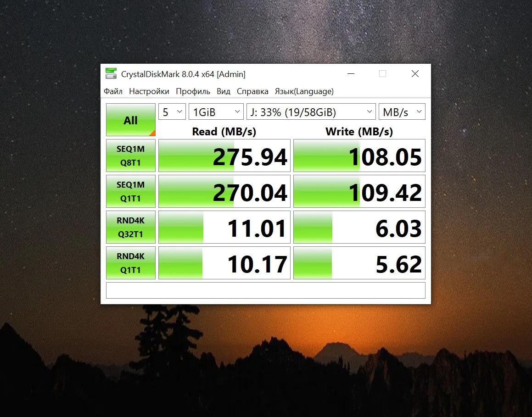This screenshot has width=532, height=417.
Task: Open the drive selector showing J: 33%
Action: click(311, 111)
